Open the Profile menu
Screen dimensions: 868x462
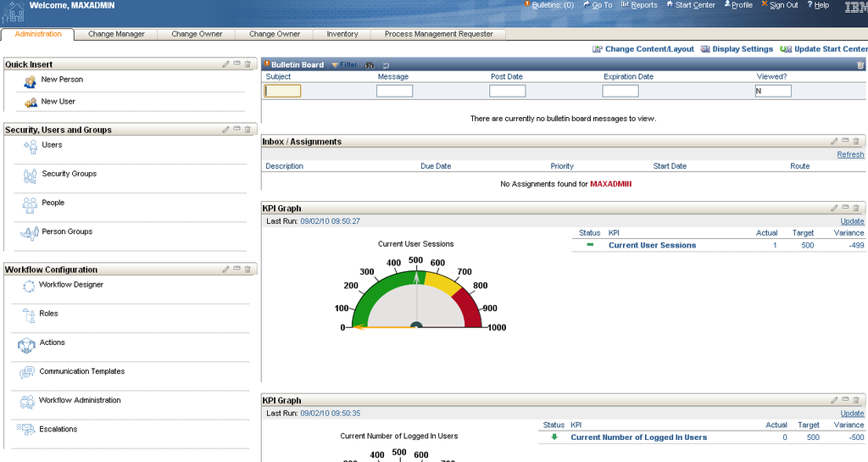tap(738, 5)
